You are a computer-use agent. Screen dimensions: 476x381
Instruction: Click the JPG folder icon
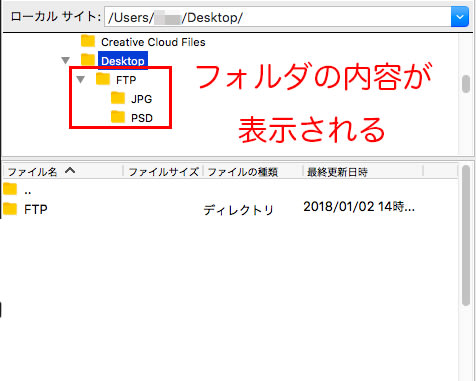(x=118, y=98)
